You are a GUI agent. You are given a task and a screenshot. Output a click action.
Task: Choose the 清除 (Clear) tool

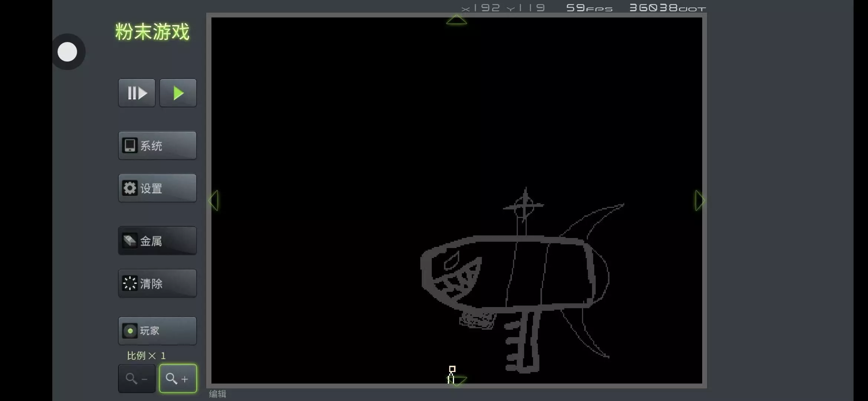click(x=157, y=284)
